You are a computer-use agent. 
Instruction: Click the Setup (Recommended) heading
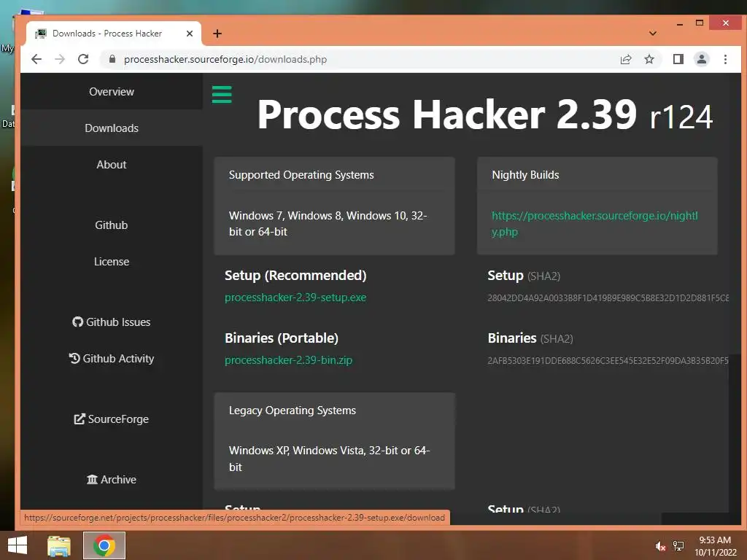295,275
